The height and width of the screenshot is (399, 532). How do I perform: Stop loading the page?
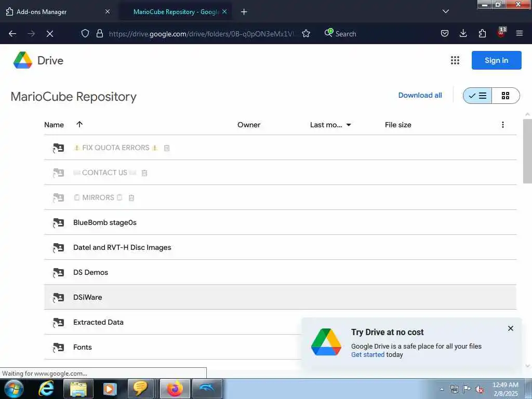[49, 34]
